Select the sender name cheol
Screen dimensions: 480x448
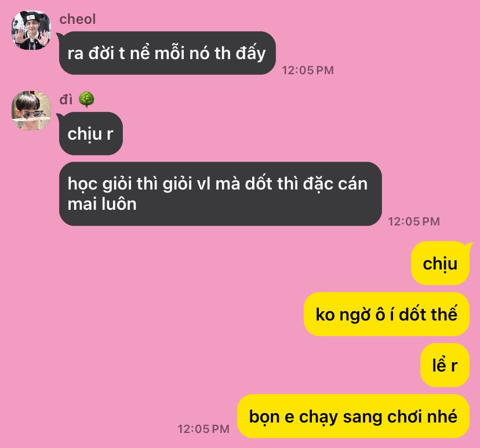(x=78, y=19)
